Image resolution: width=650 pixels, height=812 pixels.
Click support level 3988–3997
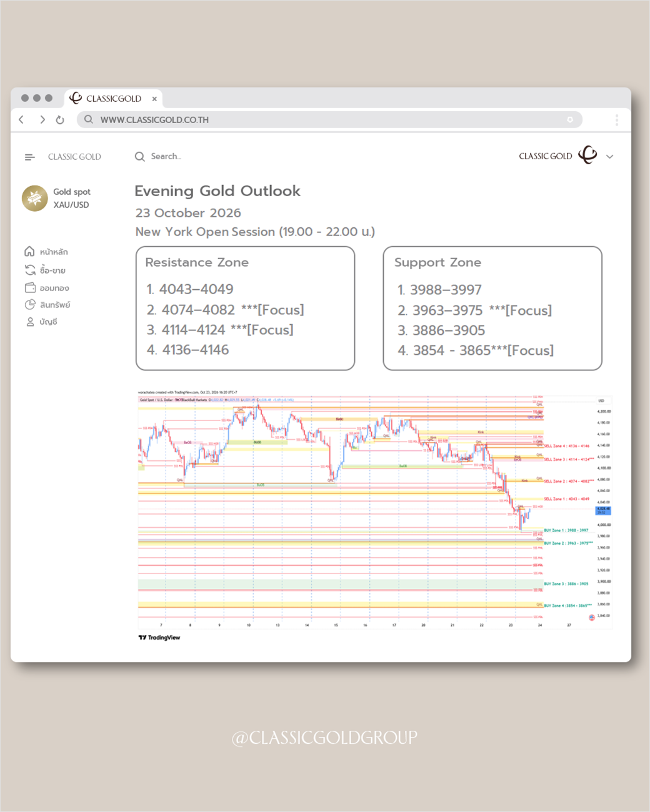pos(440,290)
